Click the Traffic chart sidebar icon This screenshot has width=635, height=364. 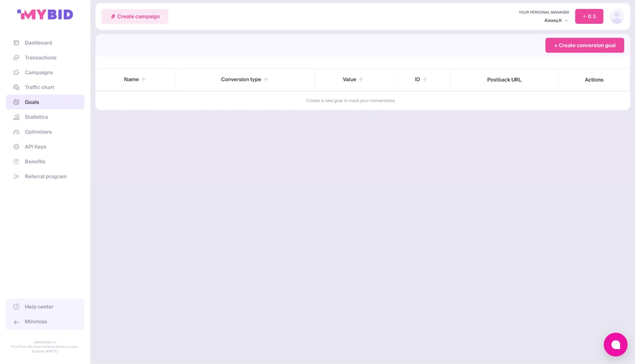(16, 87)
